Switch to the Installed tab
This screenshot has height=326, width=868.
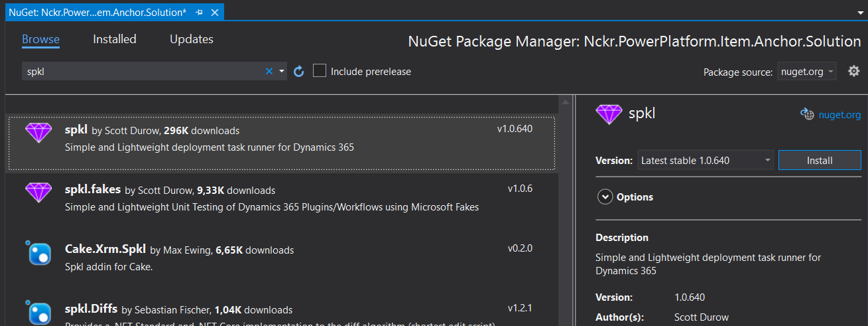coord(115,39)
